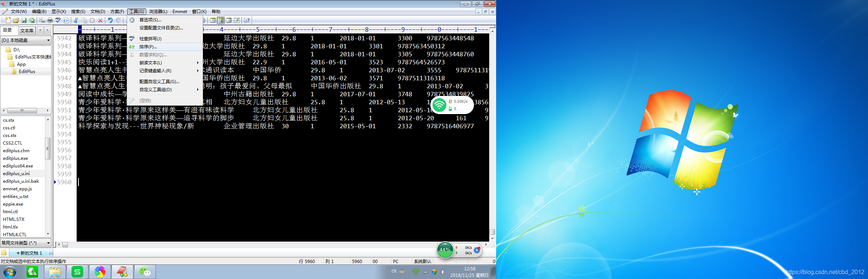Click the file list vertical scrollbar thumb

coord(48,149)
